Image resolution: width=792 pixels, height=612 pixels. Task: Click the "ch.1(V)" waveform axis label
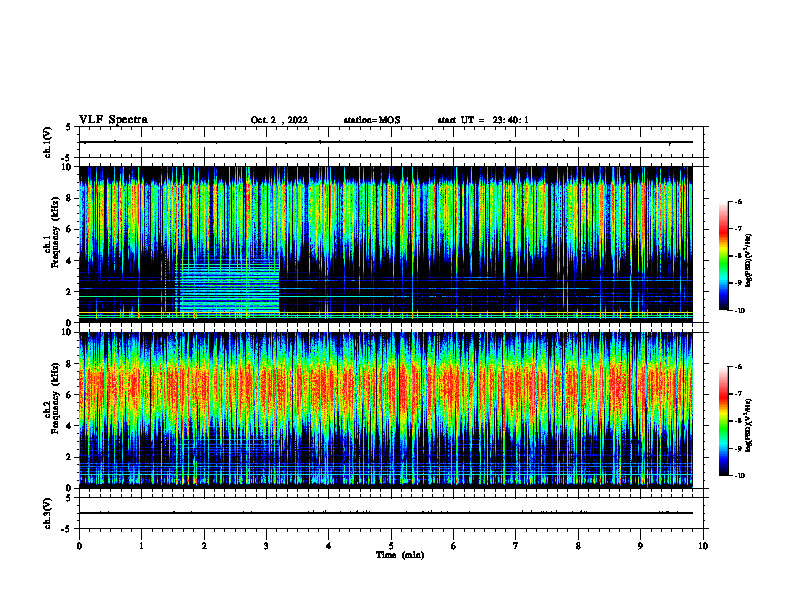(x=47, y=142)
